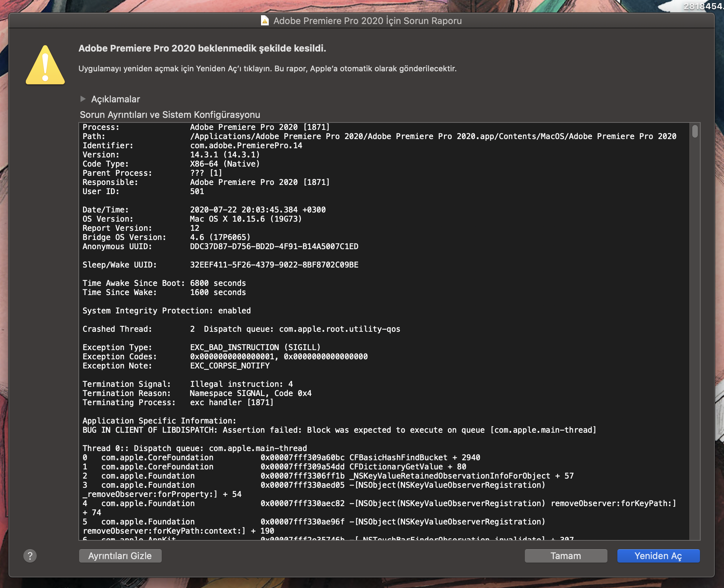The width and height of the screenshot is (724, 588).
Task: Click the document icon in the title bar
Action: tap(265, 21)
